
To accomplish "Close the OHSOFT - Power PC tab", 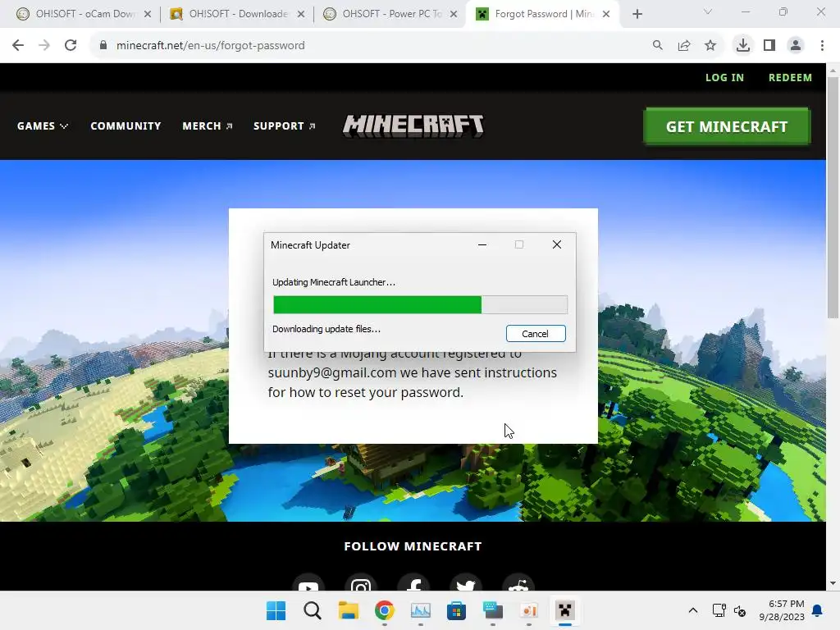I will pyautogui.click(x=454, y=14).
